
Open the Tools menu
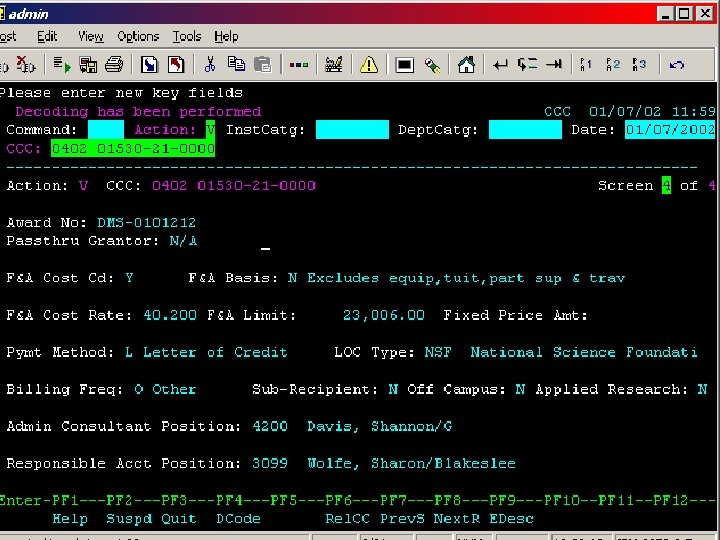click(186, 36)
